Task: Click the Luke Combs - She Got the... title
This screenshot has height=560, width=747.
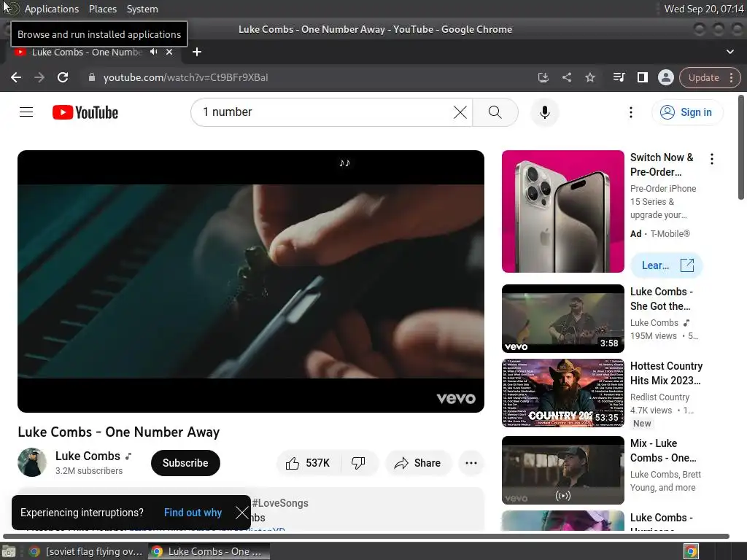Action: tap(661, 298)
